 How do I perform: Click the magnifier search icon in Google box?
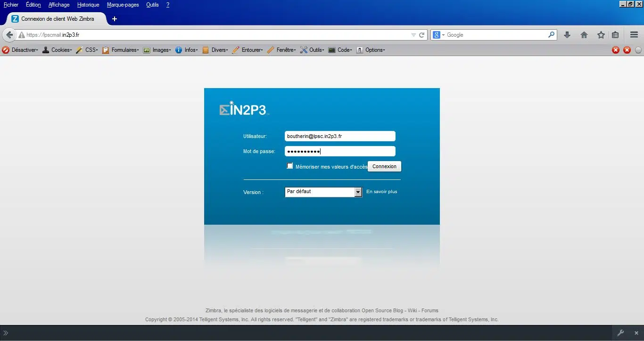[551, 35]
